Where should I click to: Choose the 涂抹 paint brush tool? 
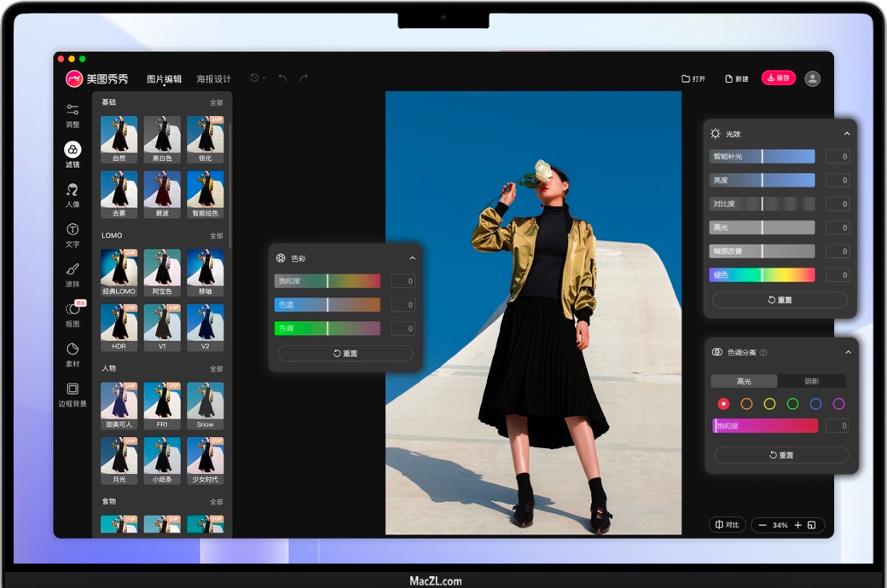(72, 274)
